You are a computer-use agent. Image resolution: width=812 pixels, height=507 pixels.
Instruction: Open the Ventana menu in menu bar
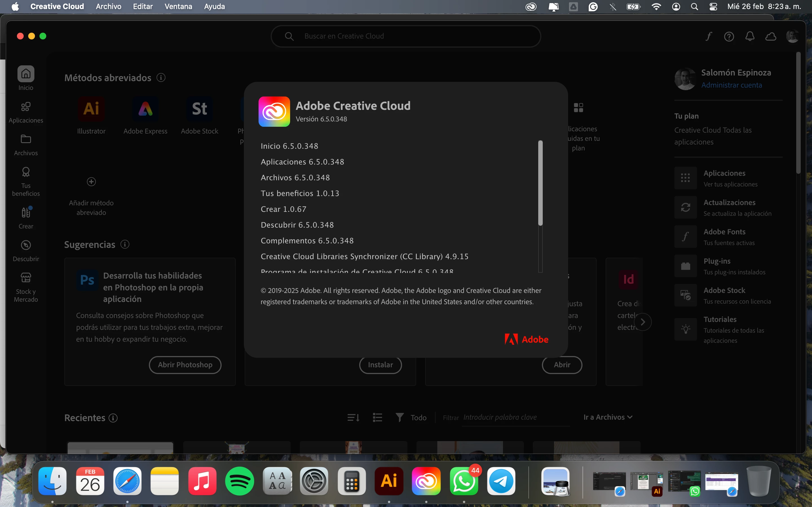coord(178,6)
